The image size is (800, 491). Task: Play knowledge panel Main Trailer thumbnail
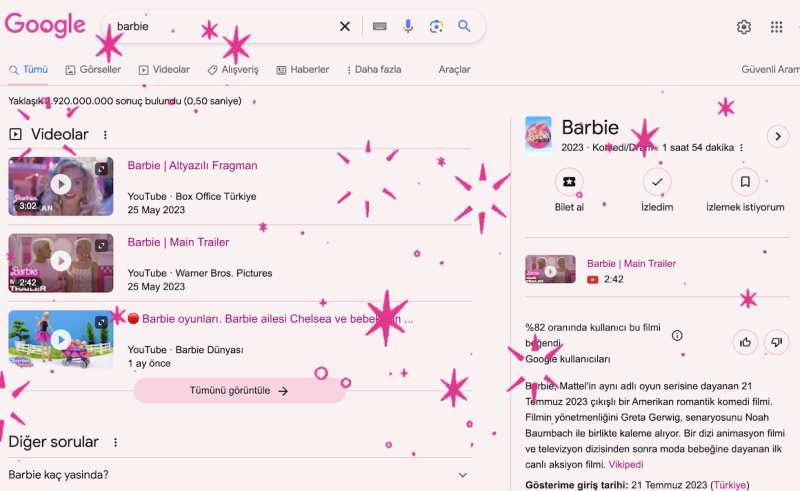click(550, 269)
